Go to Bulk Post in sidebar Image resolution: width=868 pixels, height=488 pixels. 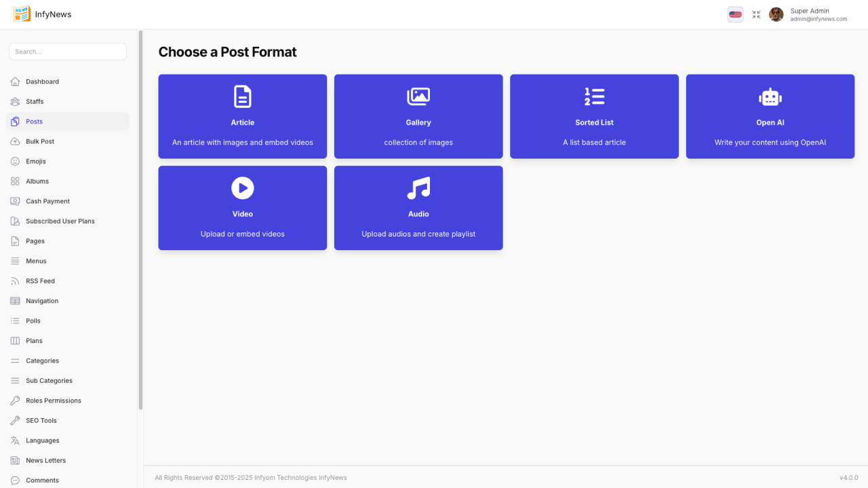pos(40,142)
